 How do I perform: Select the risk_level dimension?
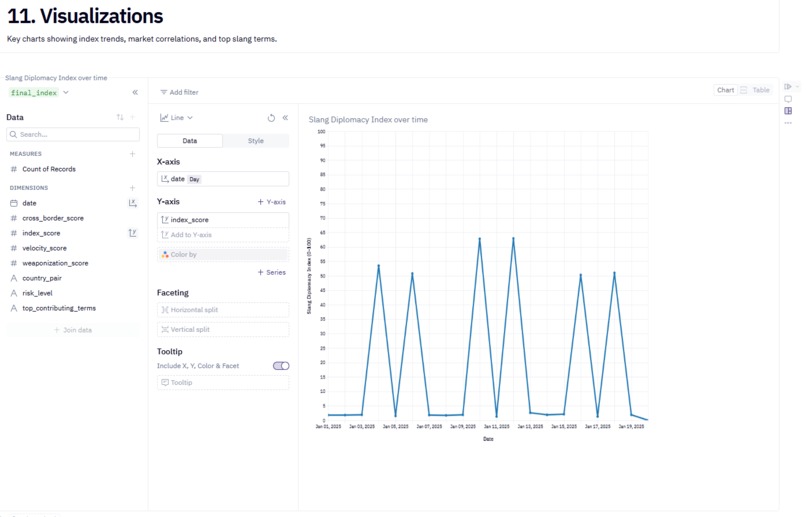(37, 293)
